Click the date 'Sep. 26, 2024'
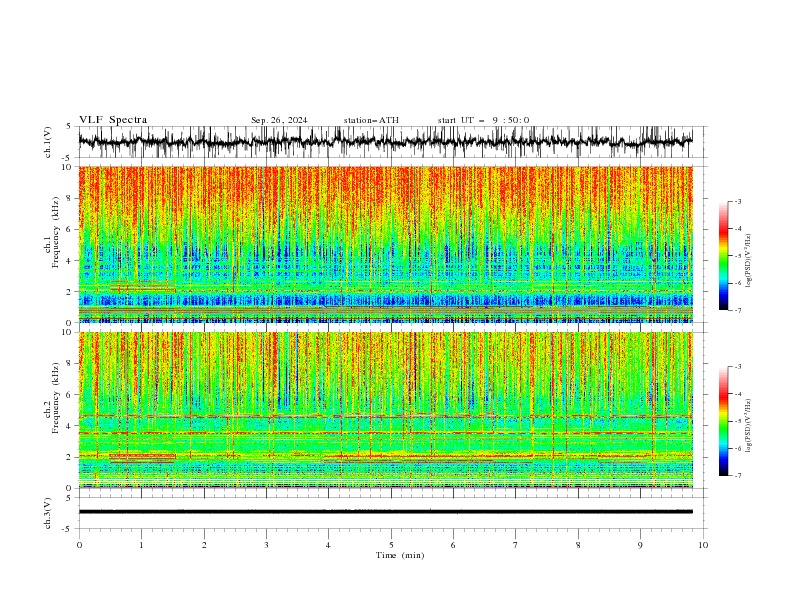The height and width of the screenshot is (612, 792). [x=279, y=120]
